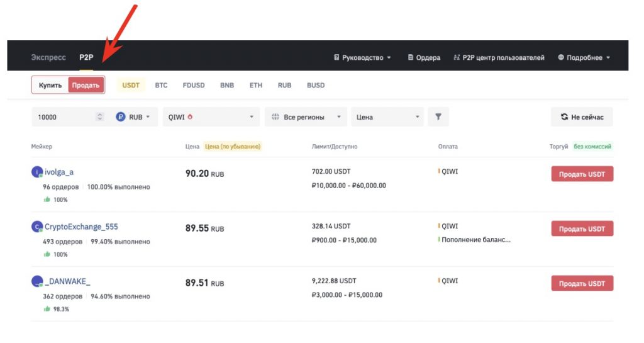Sell USDT to CryptoExchange_555
644x343 pixels.
582,228
